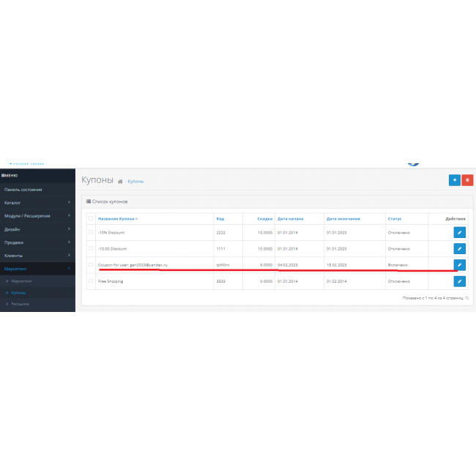Click the МЕНЮ hamburger icon in sidebar
The height and width of the screenshot is (476, 476).
[3, 176]
